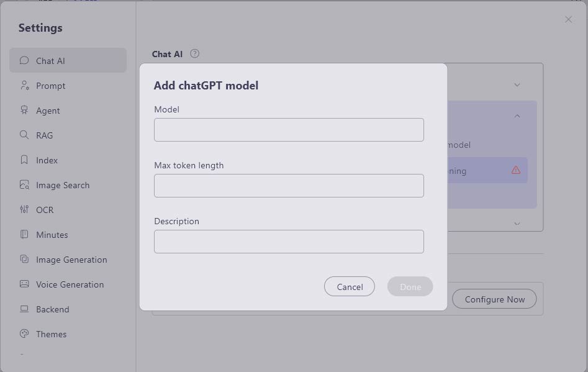
Task: Click the Image Search icon
Action: (x=24, y=185)
